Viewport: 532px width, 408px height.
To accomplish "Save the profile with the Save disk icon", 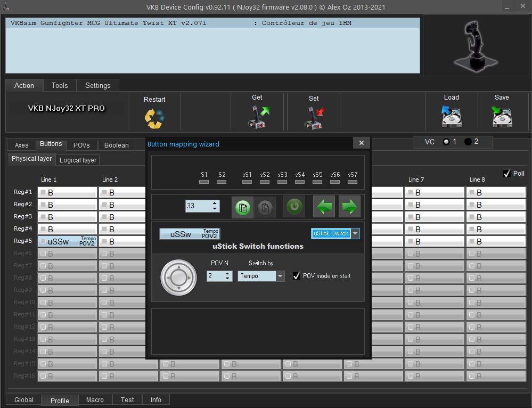I will pos(502,116).
